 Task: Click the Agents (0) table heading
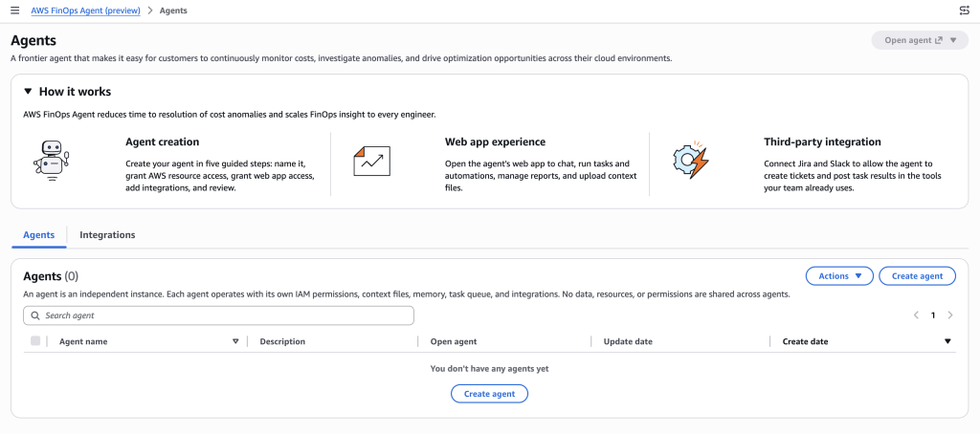click(x=51, y=276)
